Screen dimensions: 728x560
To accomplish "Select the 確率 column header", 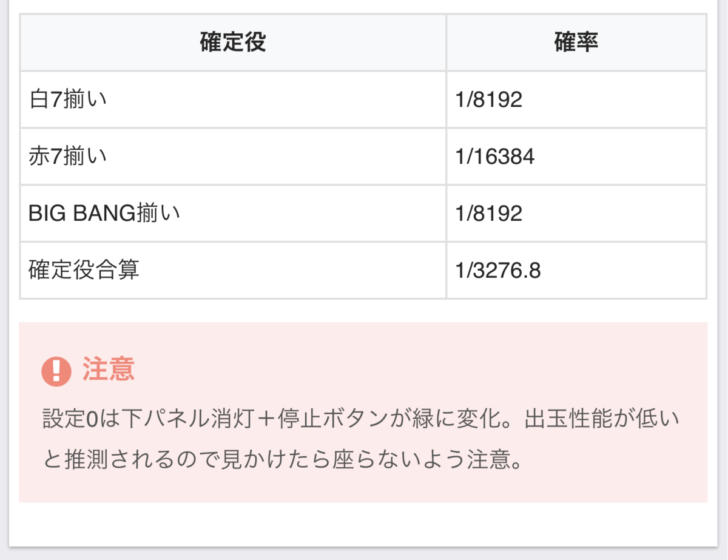I will point(576,42).
